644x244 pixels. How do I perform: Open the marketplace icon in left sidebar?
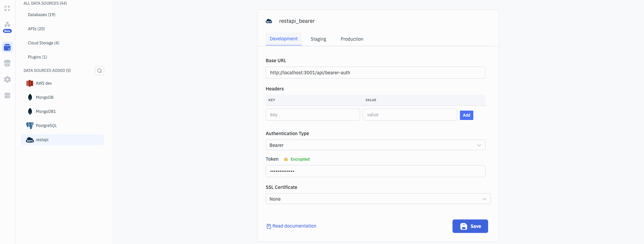coord(7,63)
